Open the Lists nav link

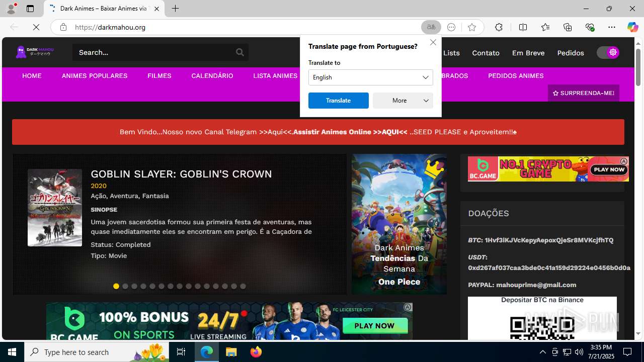coord(451,53)
